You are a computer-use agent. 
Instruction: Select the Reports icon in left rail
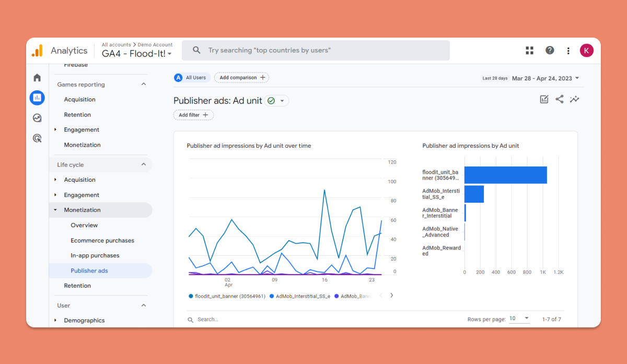point(37,98)
